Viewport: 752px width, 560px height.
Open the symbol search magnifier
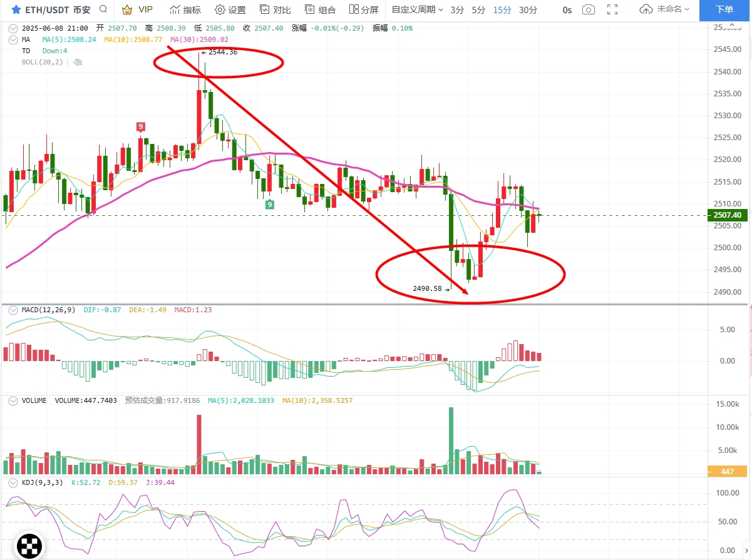coord(103,9)
